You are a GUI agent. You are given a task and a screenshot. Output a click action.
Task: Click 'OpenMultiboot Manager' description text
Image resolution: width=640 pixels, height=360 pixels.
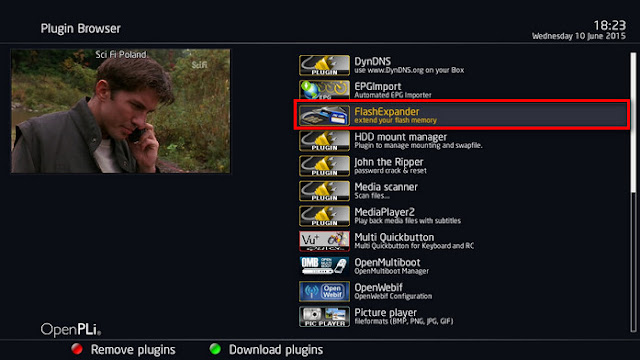391,271
